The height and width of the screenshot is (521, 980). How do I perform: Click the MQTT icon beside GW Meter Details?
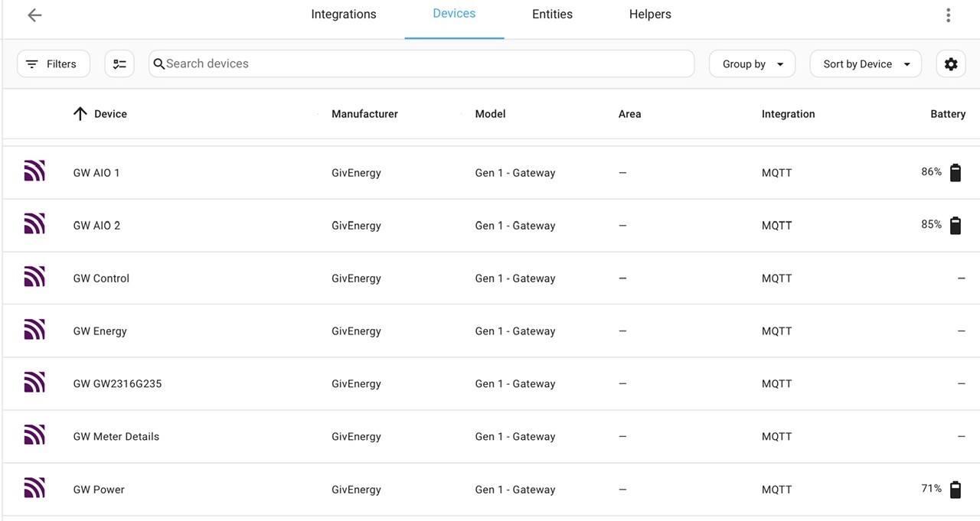tap(34, 435)
